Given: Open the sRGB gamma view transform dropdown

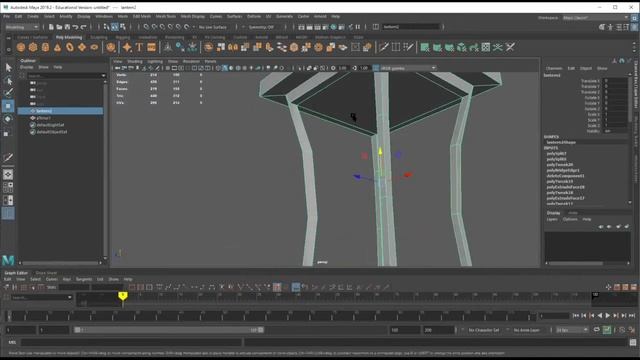Looking at the screenshot, I should pos(408,68).
